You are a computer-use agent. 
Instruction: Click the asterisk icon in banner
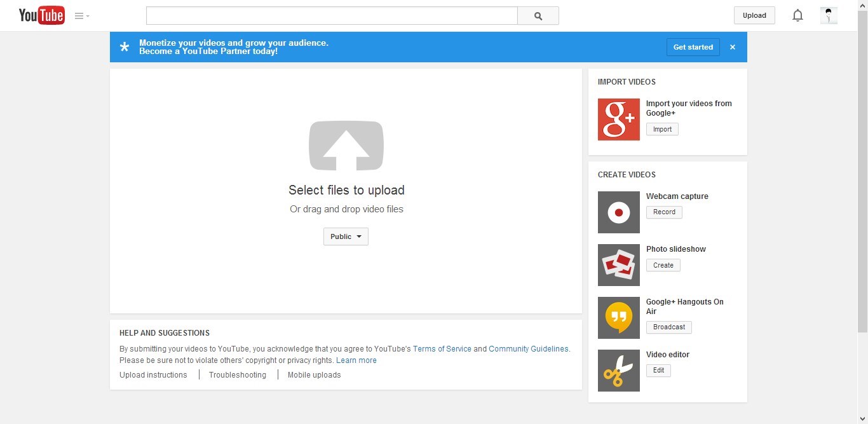pyautogui.click(x=125, y=47)
